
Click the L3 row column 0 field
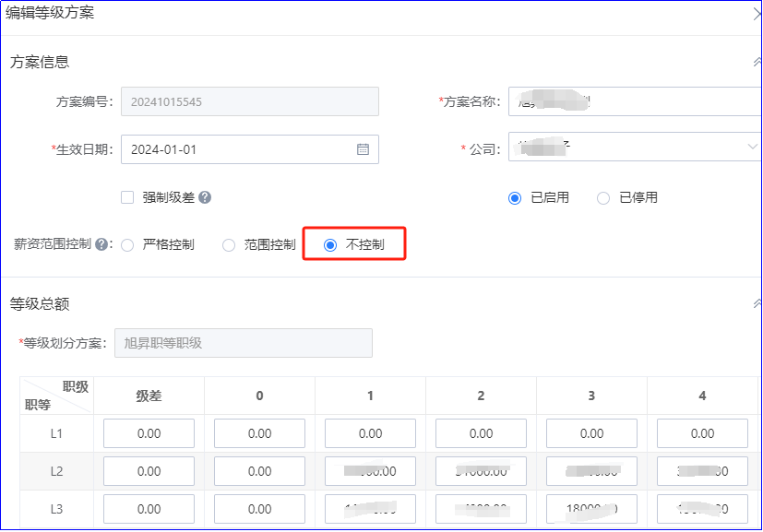click(259, 509)
